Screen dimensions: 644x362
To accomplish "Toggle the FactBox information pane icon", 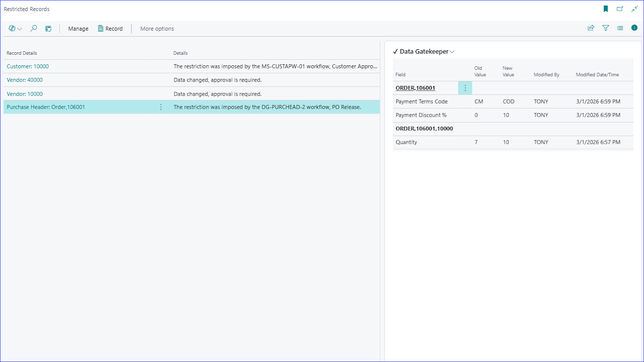I will (x=634, y=28).
